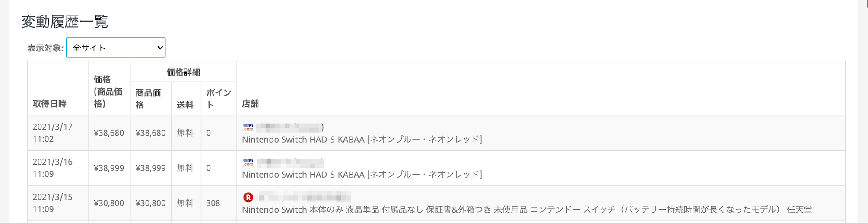Click the ¥30,800 price cell for 2021/3/15

(x=109, y=203)
